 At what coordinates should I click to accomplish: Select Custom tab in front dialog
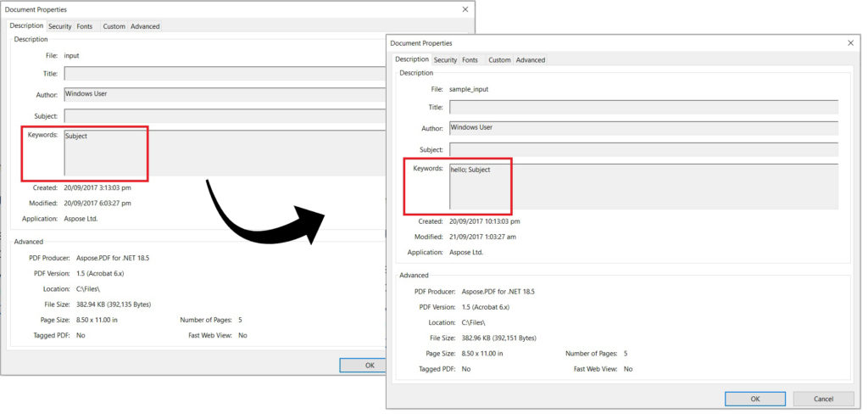[499, 60]
